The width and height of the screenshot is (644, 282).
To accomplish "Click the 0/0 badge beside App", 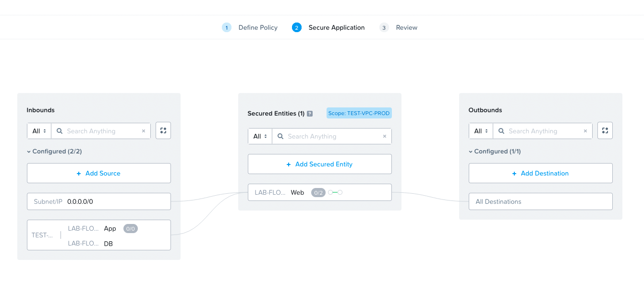I will click(130, 229).
